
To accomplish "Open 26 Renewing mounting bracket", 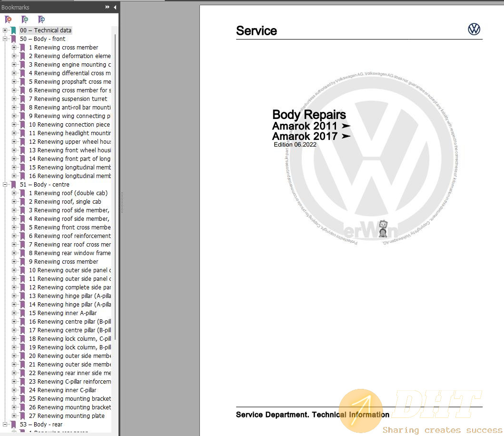I will click(x=70, y=407).
